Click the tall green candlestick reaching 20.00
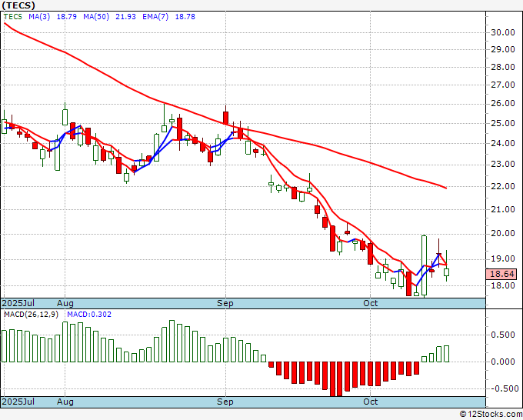 (x=424, y=265)
